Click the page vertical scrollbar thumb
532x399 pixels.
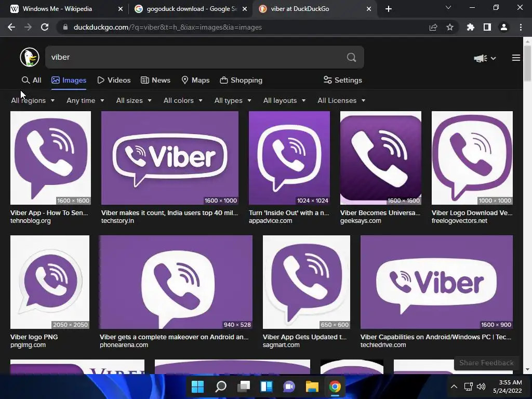point(527,63)
